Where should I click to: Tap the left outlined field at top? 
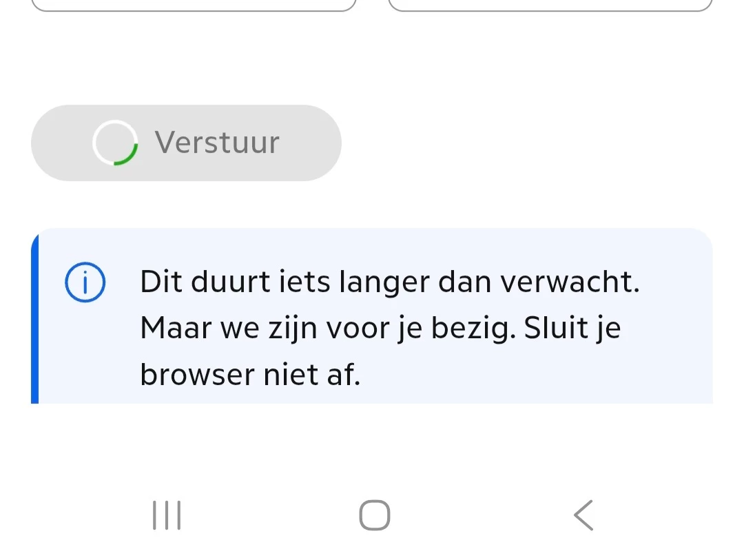coord(194,6)
